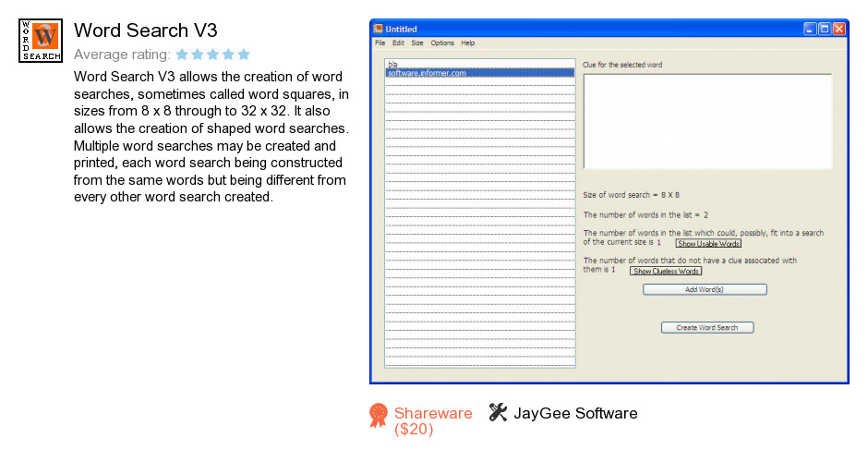
Task: Click 'The number of words in the list = 2' text
Action: [x=645, y=215]
